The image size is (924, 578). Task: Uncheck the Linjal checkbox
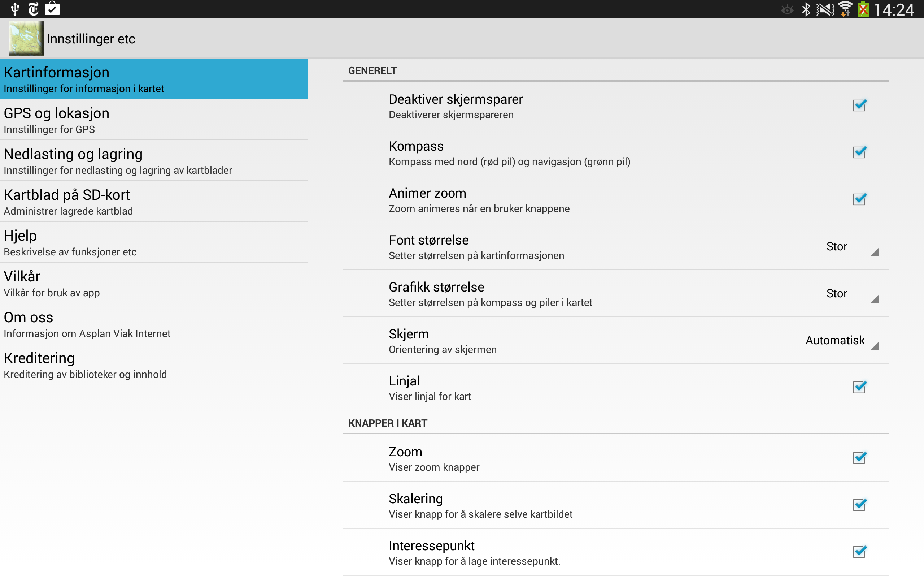(859, 387)
